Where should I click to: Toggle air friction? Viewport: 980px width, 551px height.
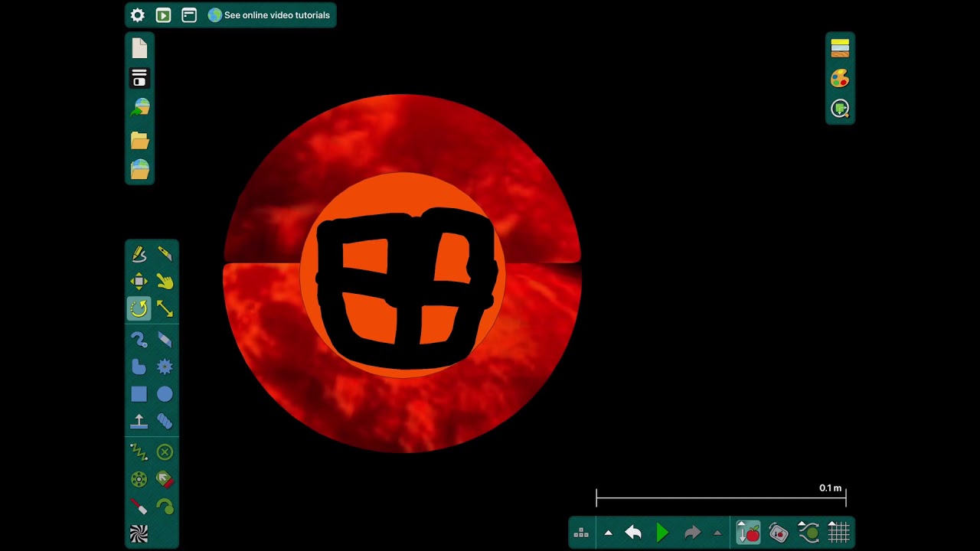click(808, 533)
